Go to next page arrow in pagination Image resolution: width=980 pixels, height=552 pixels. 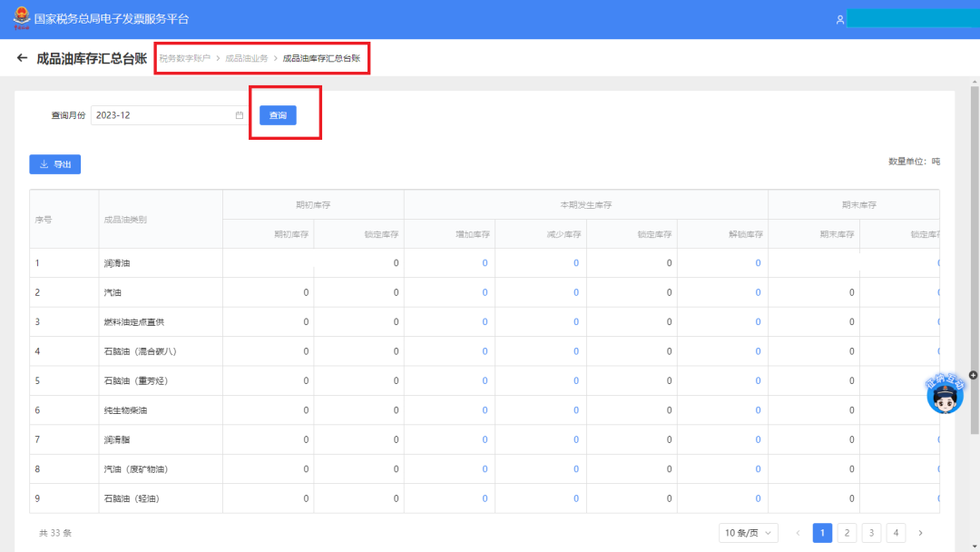[921, 533]
